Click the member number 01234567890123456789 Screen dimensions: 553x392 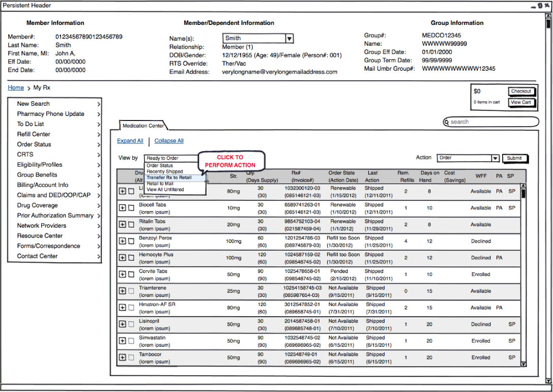click(x=89, y=37)
